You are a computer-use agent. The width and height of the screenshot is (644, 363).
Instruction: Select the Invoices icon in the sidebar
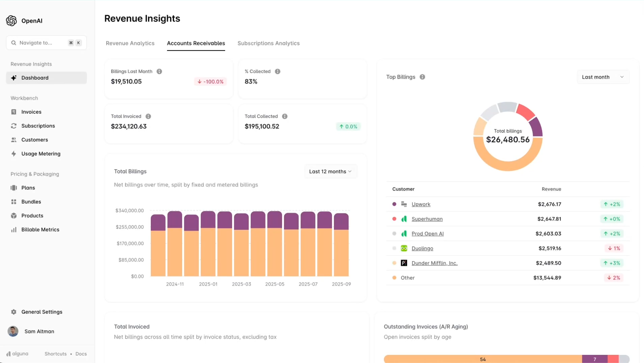pyautogui.click(x=13, y=112)
